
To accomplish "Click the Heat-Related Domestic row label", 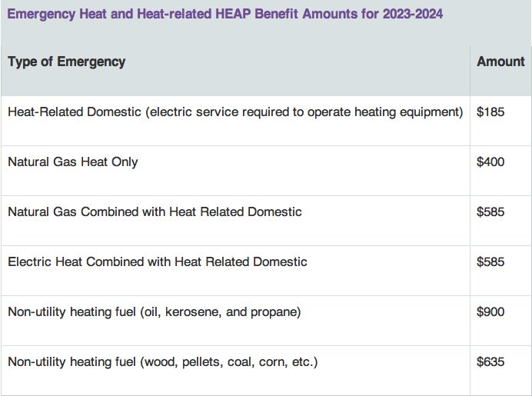I will point(235,112).
